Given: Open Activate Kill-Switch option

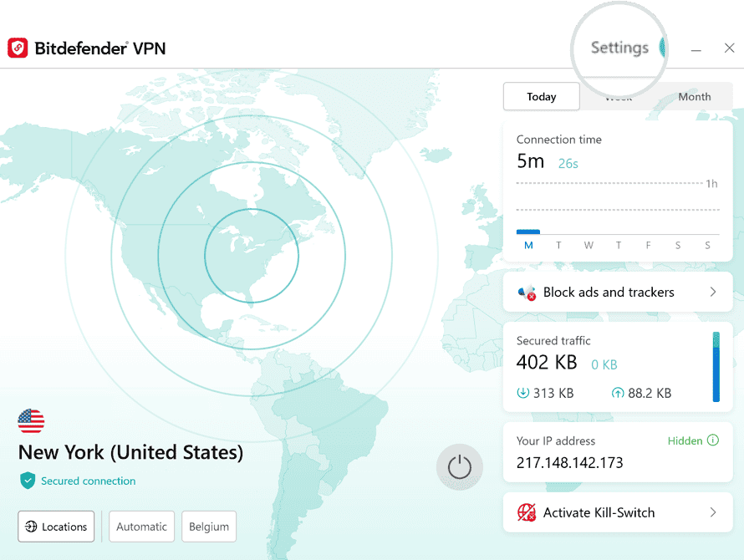Looking at the screenshot, I should coord(618,512).
